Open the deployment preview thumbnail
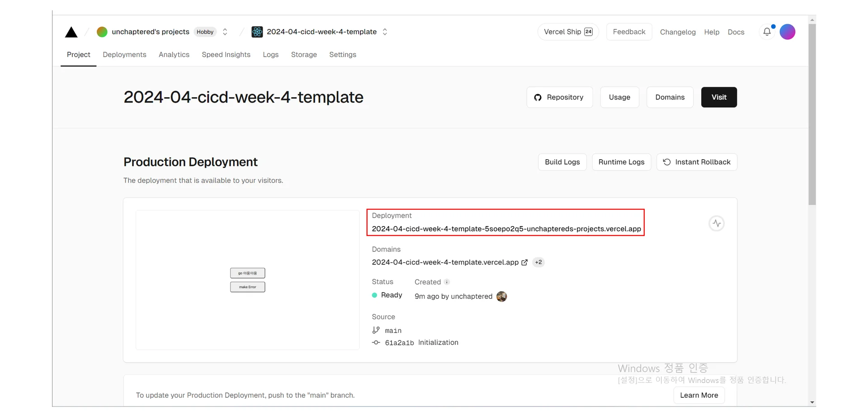Viewport: 868px width, 411px height. pos(248,280)
